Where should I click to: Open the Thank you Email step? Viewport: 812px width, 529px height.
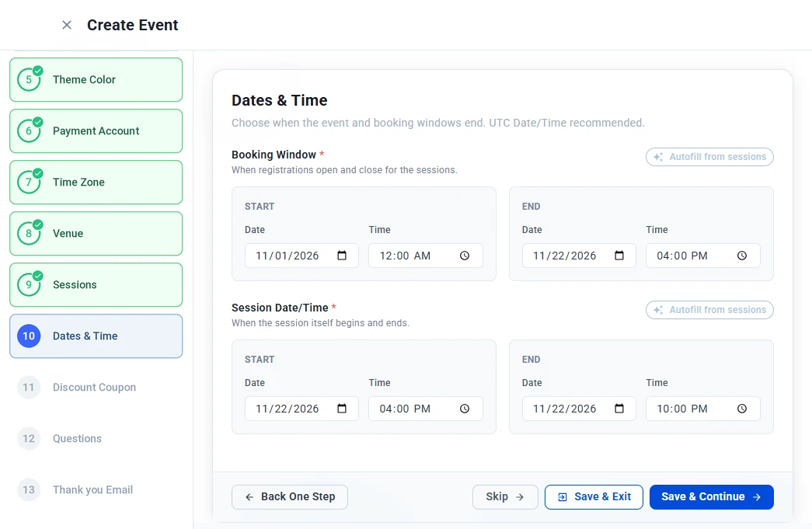(x=96, y=489)
